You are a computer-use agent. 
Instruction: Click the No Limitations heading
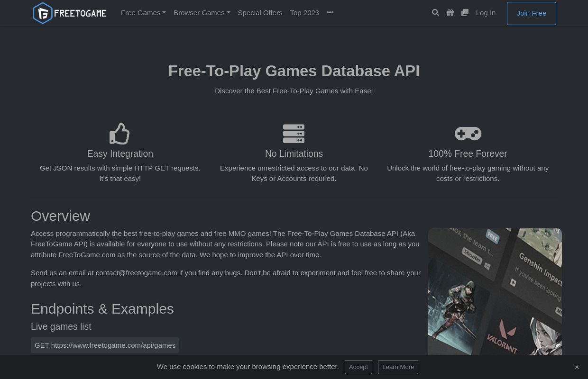pos(294,153)
